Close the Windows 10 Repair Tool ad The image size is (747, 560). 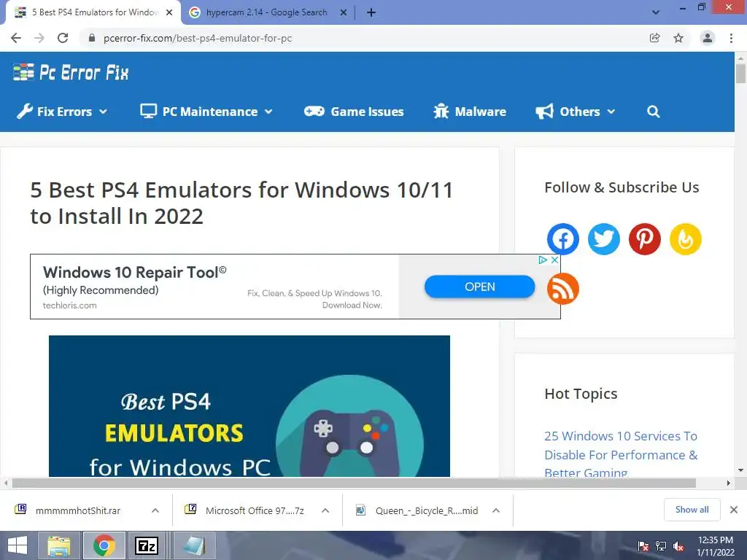pyautogui.click(x=554, y=260)
